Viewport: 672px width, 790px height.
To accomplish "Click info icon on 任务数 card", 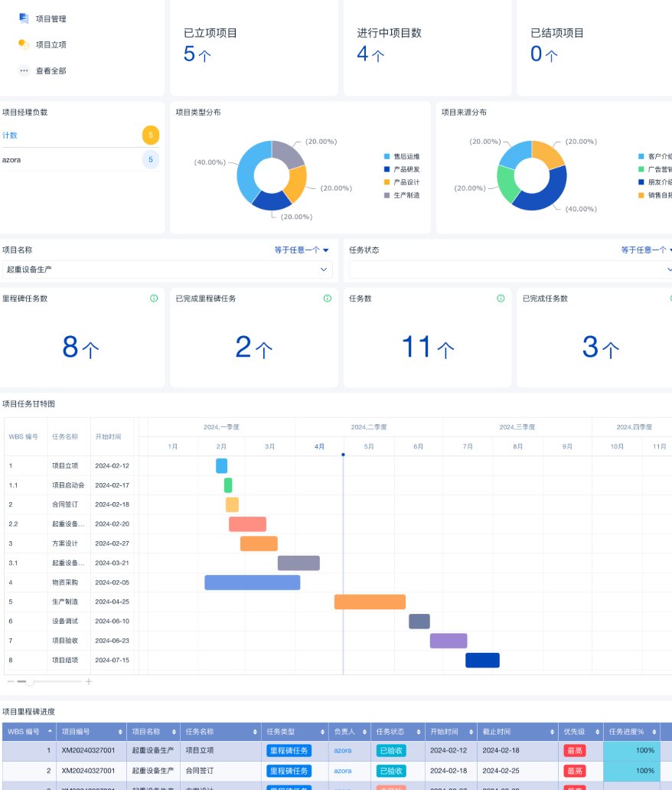I will point(501,299).
